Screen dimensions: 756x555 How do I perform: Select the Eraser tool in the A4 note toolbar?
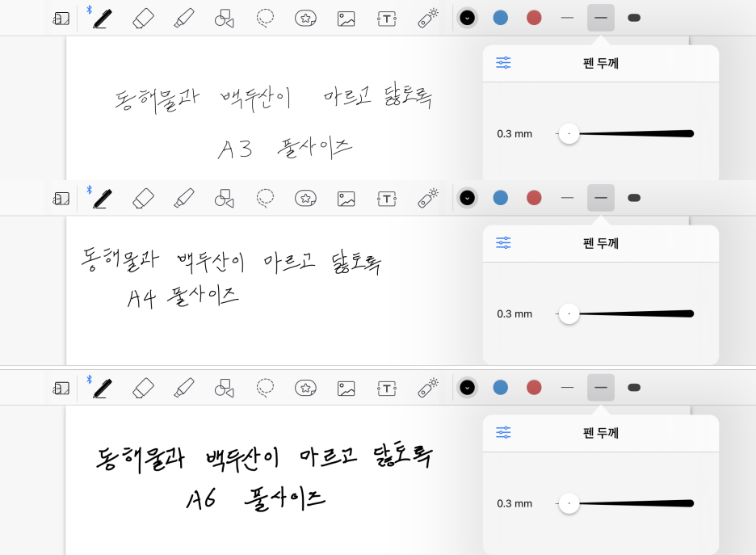[x=143, y=198]
